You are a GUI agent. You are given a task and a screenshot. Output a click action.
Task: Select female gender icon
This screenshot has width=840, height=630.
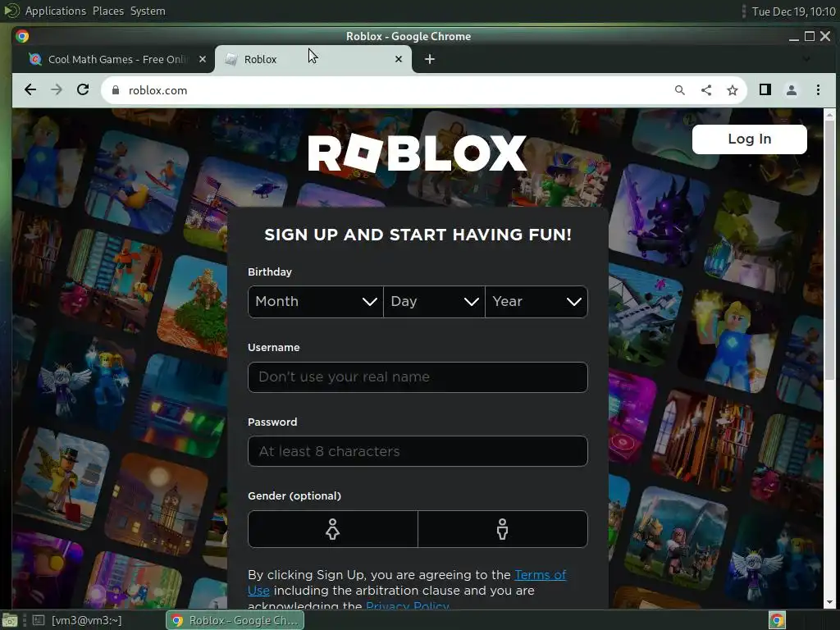click(333, 529)
